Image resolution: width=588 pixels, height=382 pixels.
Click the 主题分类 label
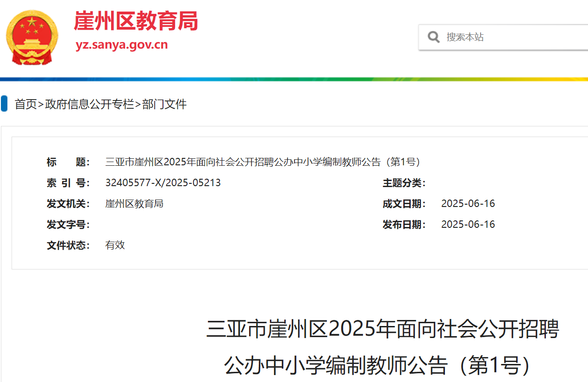click(404, 183)
